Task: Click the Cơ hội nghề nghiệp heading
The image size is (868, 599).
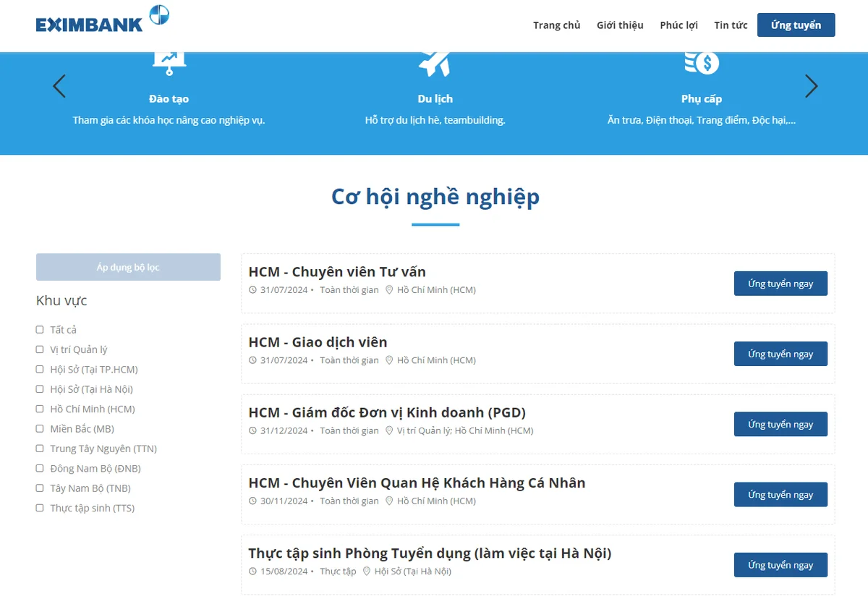Action: tap(435, 197)
